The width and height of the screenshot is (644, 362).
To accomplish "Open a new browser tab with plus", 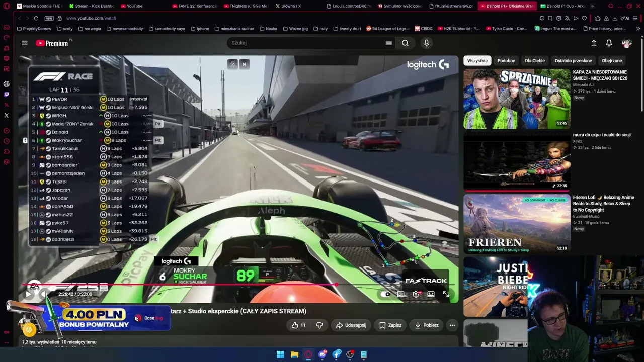I will 593,6.
